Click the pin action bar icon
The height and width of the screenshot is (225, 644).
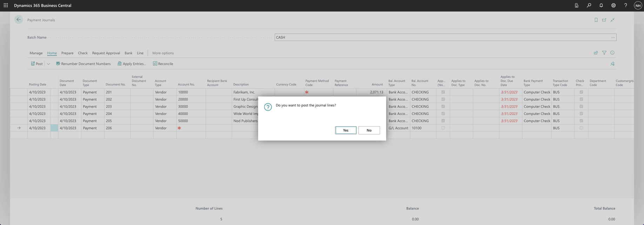click(x=612, y=64)
